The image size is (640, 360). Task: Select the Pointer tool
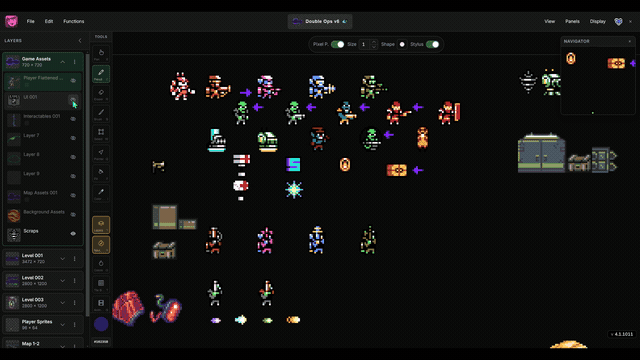(101, 153)
